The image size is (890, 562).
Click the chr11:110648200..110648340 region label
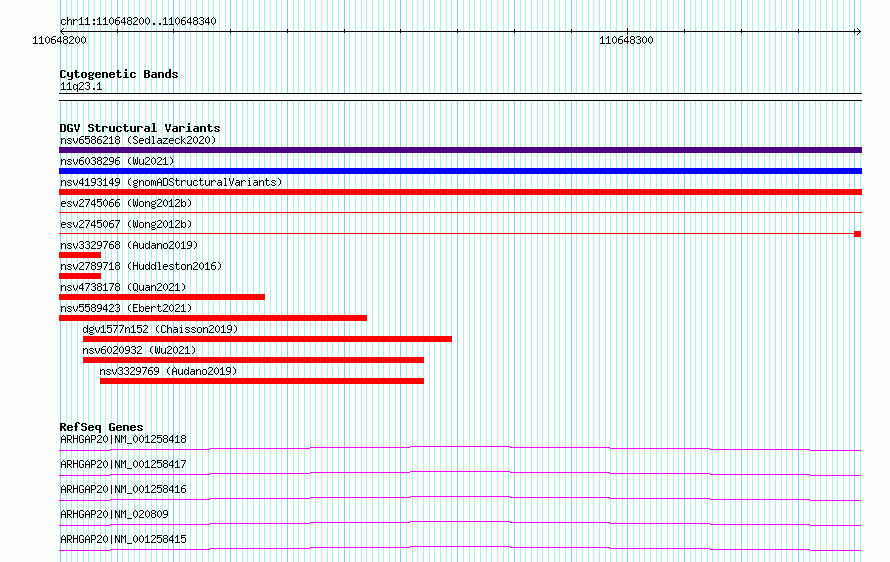pyautogui.click(x=138, y=22)
